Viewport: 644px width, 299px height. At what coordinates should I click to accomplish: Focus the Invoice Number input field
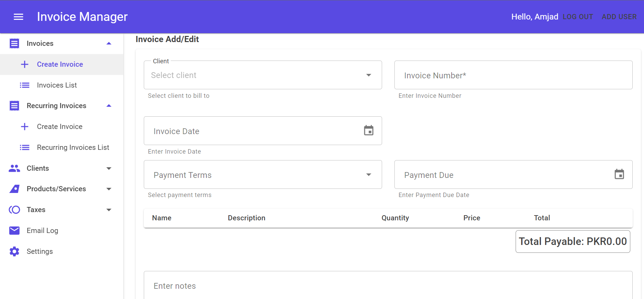tap(514, 75)
